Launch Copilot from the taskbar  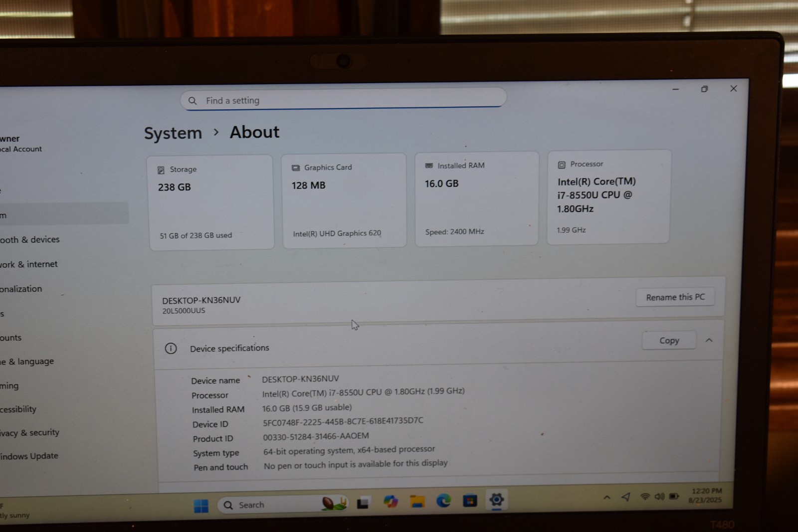click(391, 502)
